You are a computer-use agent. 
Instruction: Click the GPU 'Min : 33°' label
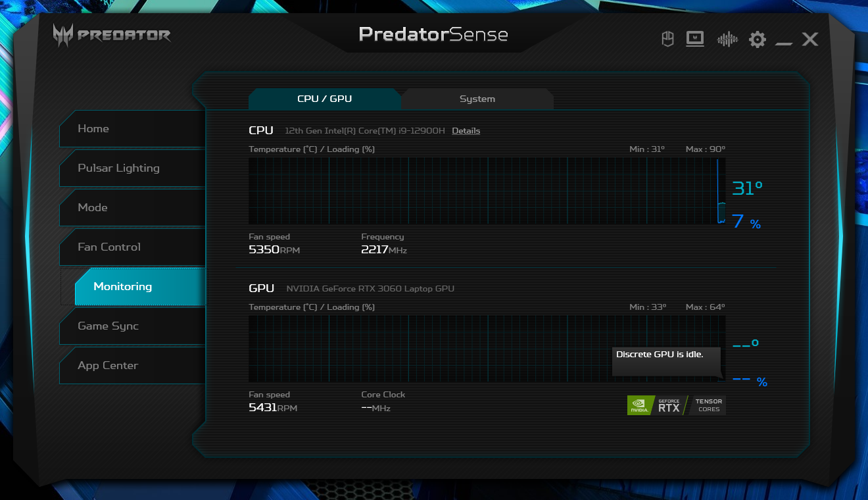(648, 307)
